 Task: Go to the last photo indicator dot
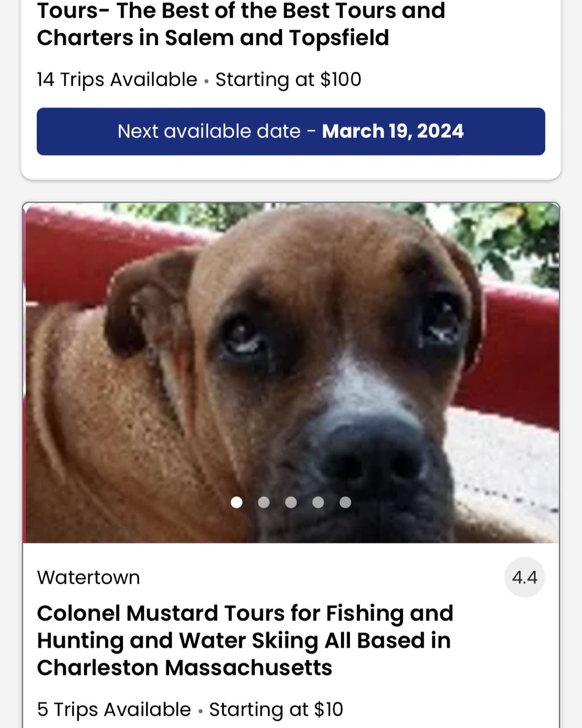click(x=345, y=502)
